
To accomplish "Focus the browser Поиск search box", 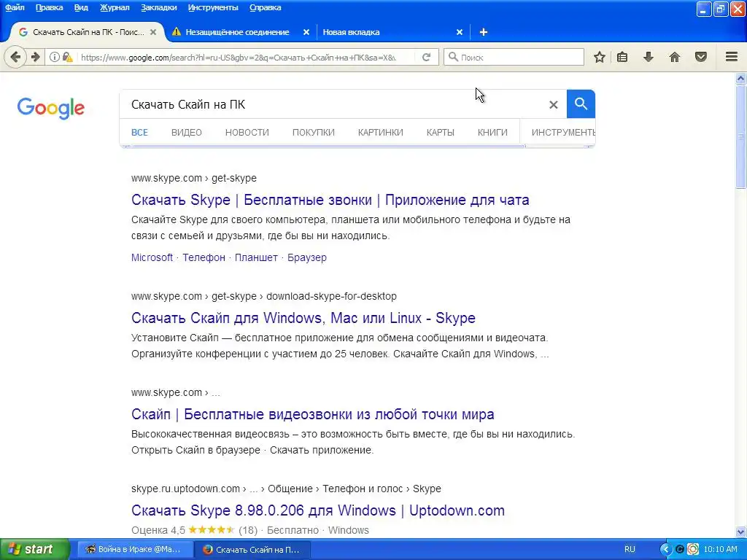I will 514,57.
